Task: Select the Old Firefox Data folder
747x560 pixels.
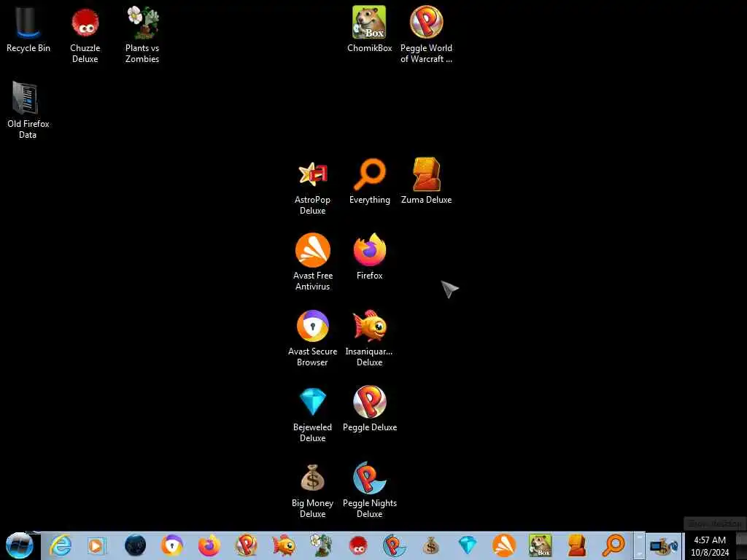Action: tap(28, 111)
